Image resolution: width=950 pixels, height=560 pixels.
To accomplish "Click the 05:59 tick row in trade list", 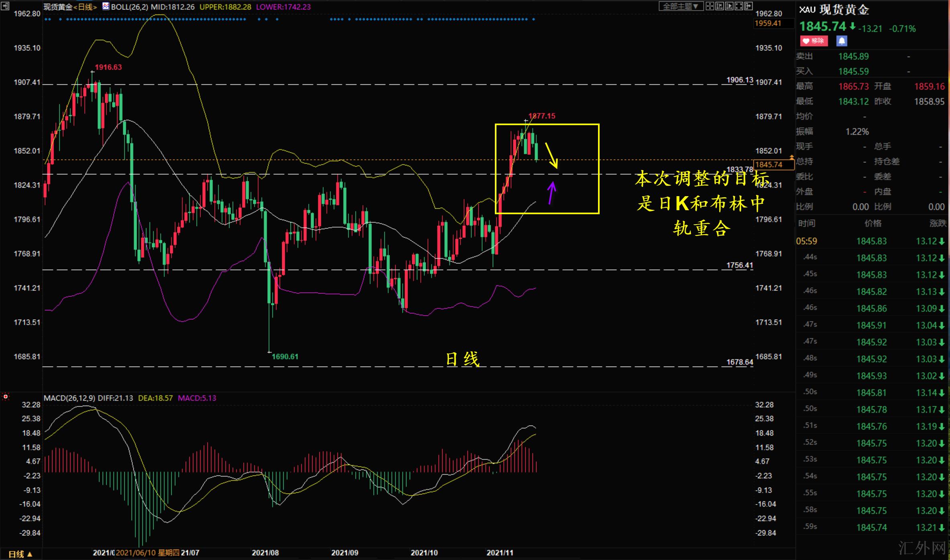I will tap(807, 241).
